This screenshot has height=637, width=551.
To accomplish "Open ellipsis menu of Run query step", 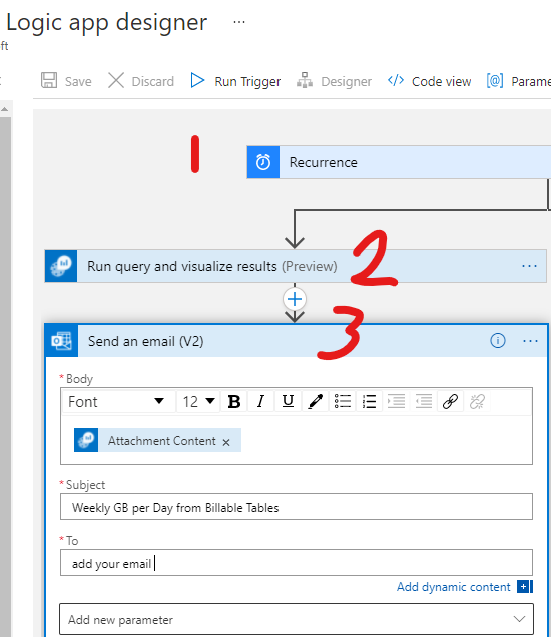I will (529, 266).
